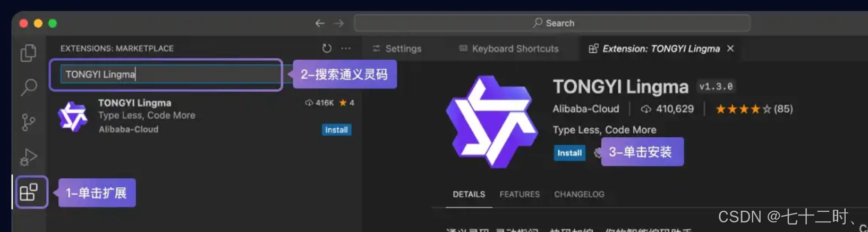Go forward using the right arrow
868x232 pixels.
click(x=339, y=23)
